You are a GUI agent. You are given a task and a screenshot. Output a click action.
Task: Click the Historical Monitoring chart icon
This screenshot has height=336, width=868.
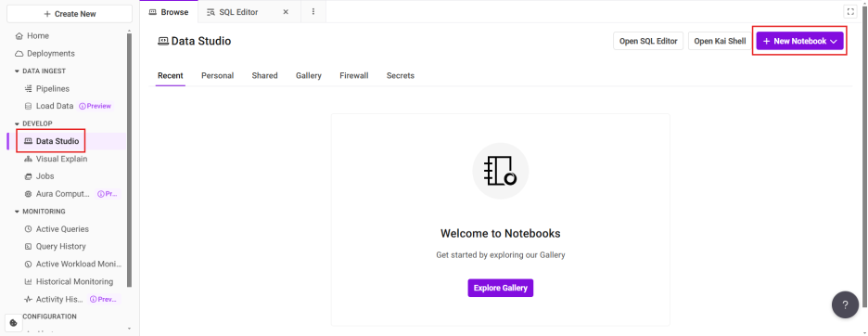[x=29, y=281]
